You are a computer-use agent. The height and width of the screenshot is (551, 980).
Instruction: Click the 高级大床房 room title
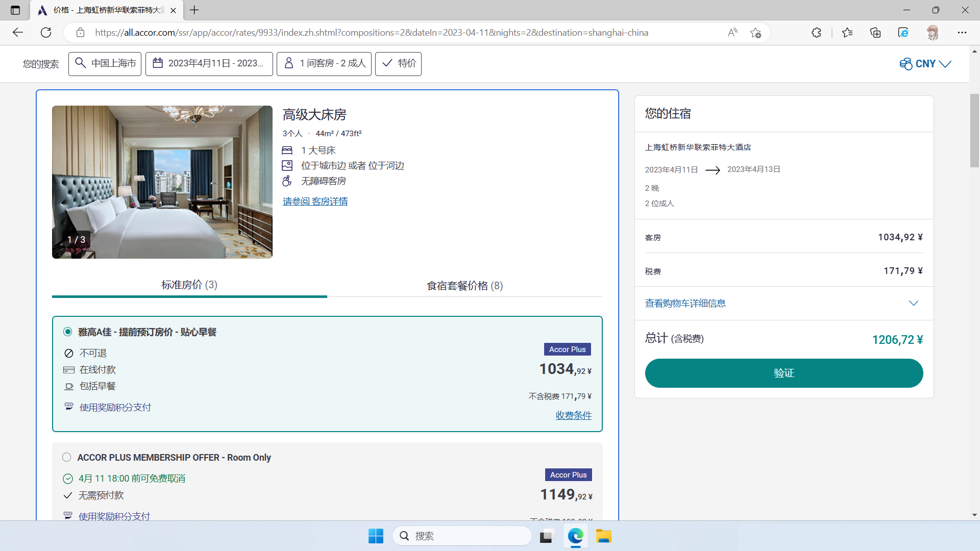(x=314, y=115)
